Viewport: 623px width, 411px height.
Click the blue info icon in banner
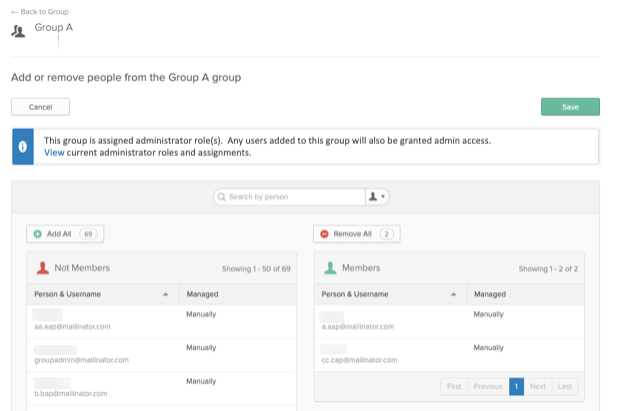point(23,147)
